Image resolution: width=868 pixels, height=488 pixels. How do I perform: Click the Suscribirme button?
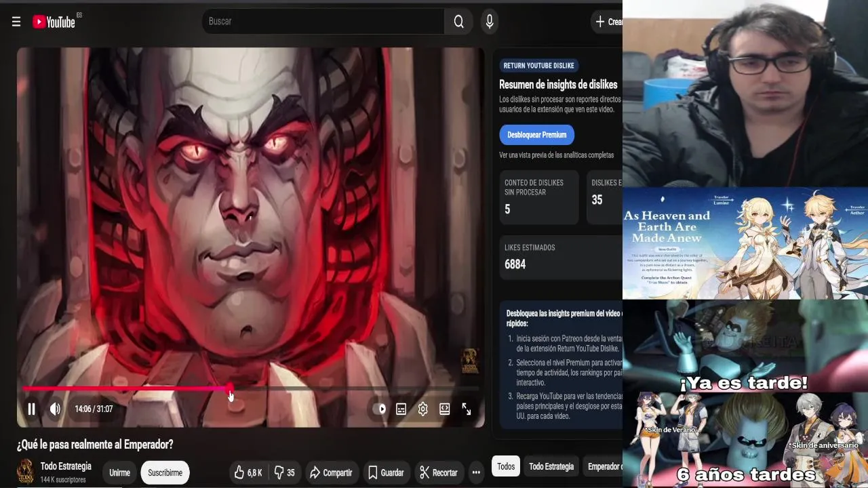click(x=165, y=472)
